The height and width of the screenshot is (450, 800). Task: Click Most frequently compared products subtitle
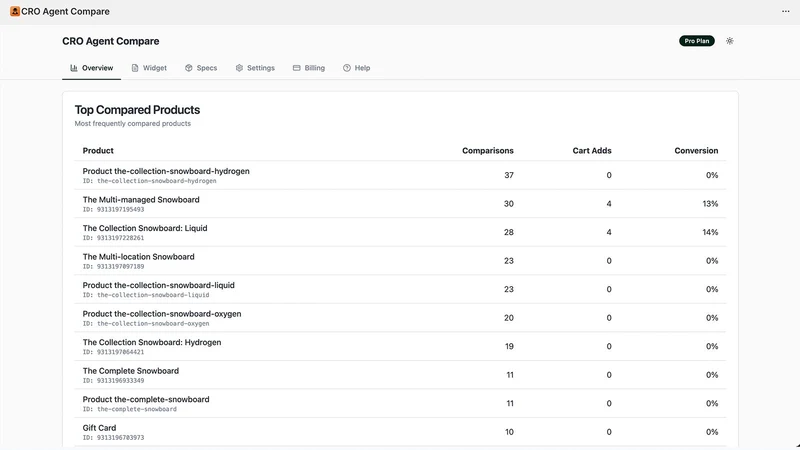click(133, 123)
